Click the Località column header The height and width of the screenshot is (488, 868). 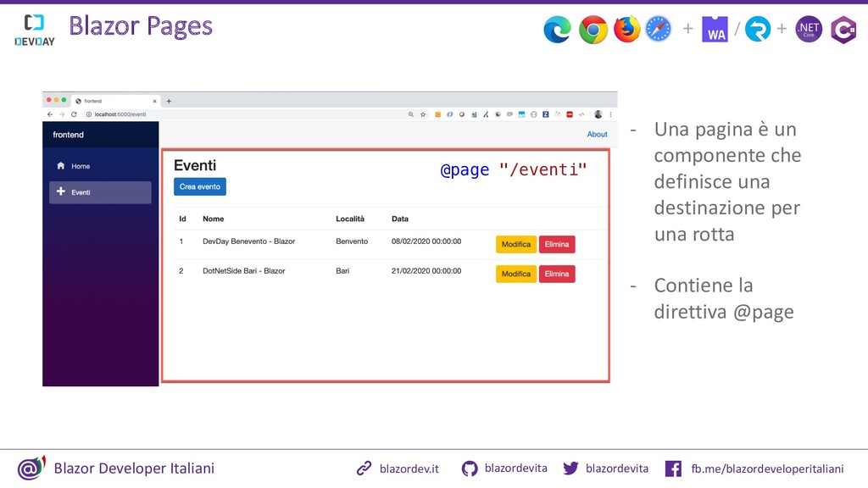350,219
